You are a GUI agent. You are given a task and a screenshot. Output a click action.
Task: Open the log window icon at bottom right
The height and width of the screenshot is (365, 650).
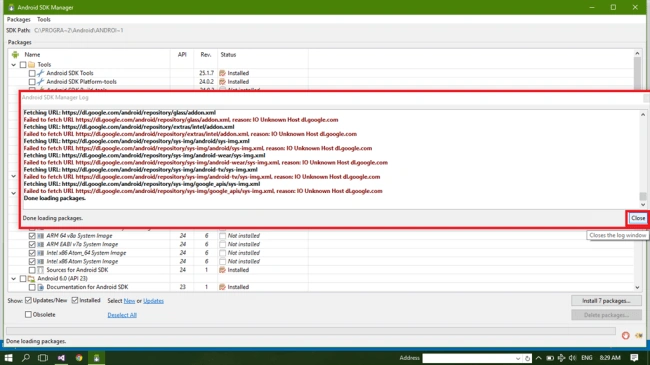(638, 336)
